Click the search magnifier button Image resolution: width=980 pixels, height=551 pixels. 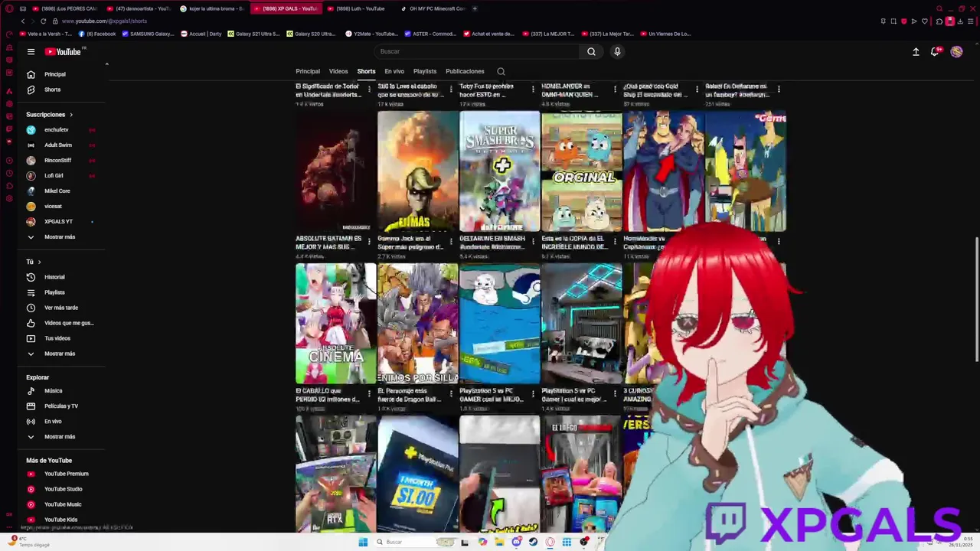[x=591, y=51]
